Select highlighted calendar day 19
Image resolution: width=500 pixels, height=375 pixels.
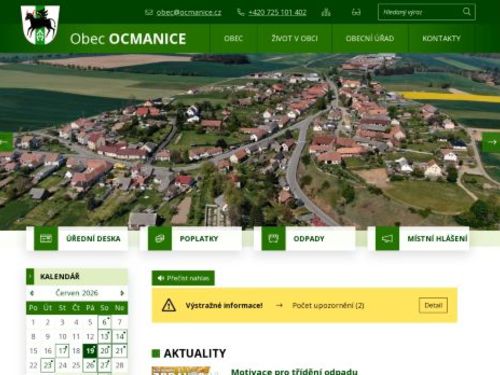pos(90,351)
